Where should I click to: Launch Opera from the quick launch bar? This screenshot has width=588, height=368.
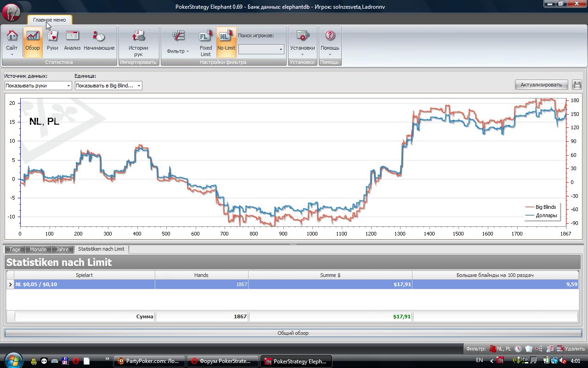[75, 361]
